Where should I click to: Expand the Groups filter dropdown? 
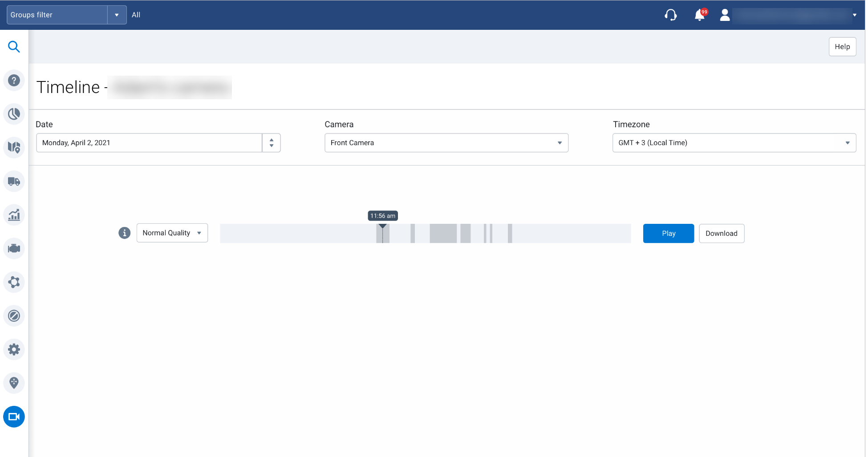tap(117, 15)
